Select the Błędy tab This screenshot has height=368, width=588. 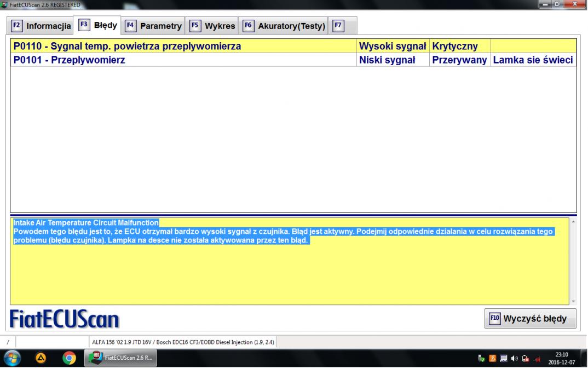(97, 25)
